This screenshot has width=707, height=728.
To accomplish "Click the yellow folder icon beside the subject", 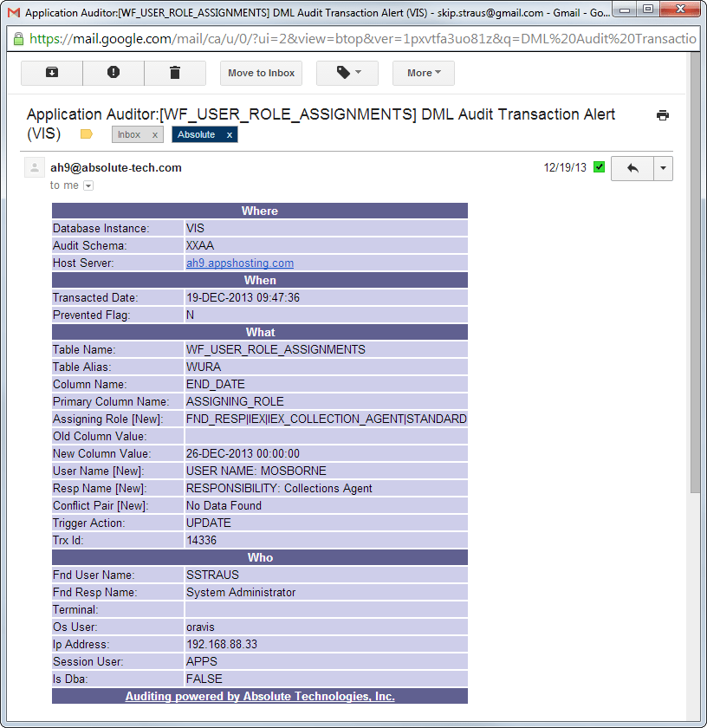I will pos(87,134).
